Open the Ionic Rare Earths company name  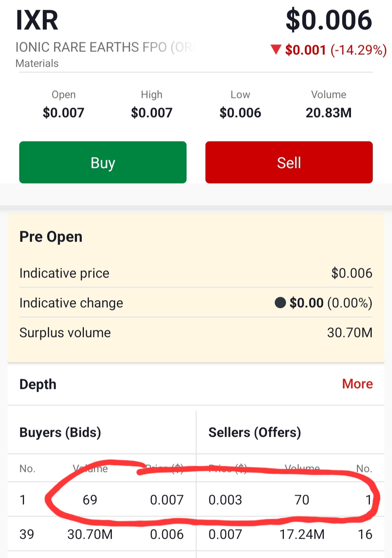[105, 47]
